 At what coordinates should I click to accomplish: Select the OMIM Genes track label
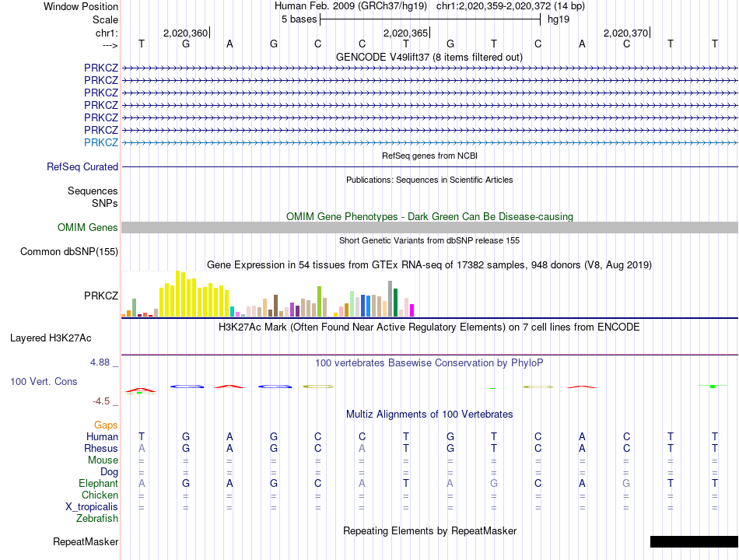pos(88,228)
